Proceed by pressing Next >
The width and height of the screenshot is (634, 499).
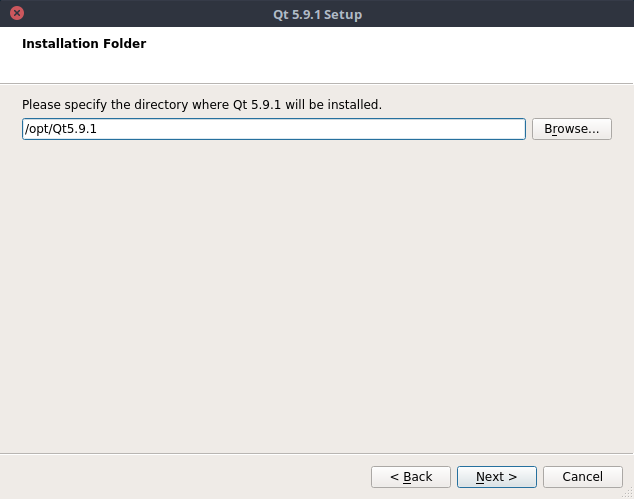497,476
